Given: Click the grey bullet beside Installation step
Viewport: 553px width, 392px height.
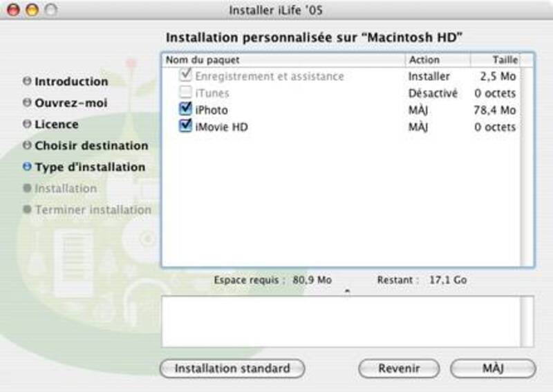Looking at the screenshot, I should [27, 188].
